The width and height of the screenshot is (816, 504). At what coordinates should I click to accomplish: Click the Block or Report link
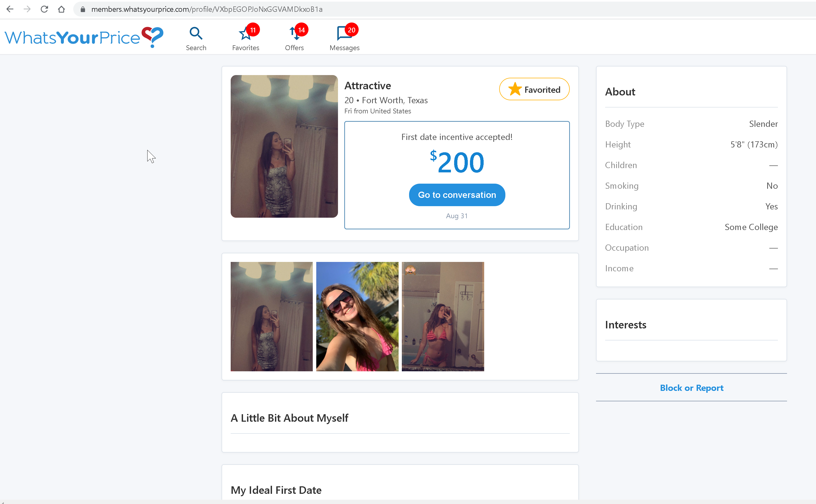click(692, 388)
